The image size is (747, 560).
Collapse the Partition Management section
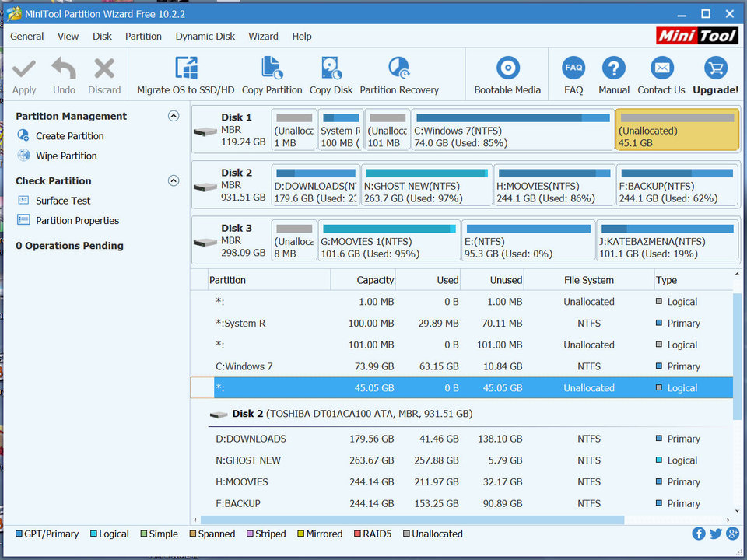pyautogui.click(x=174, y=116)
